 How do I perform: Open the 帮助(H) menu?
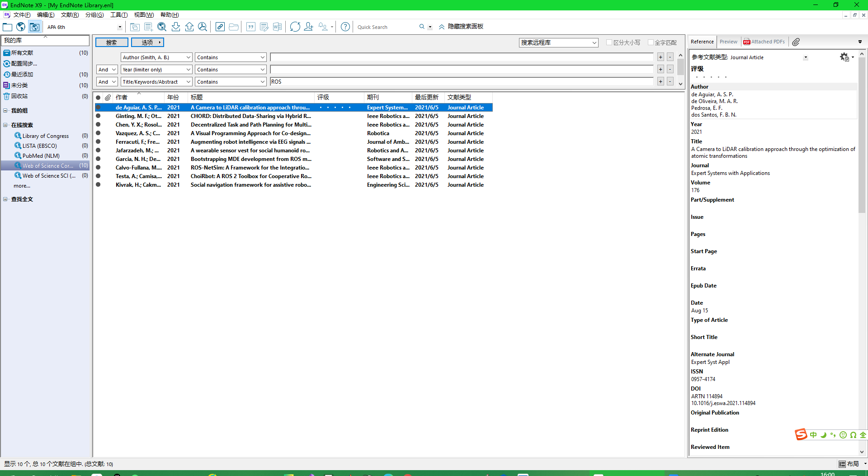(170, 15)
